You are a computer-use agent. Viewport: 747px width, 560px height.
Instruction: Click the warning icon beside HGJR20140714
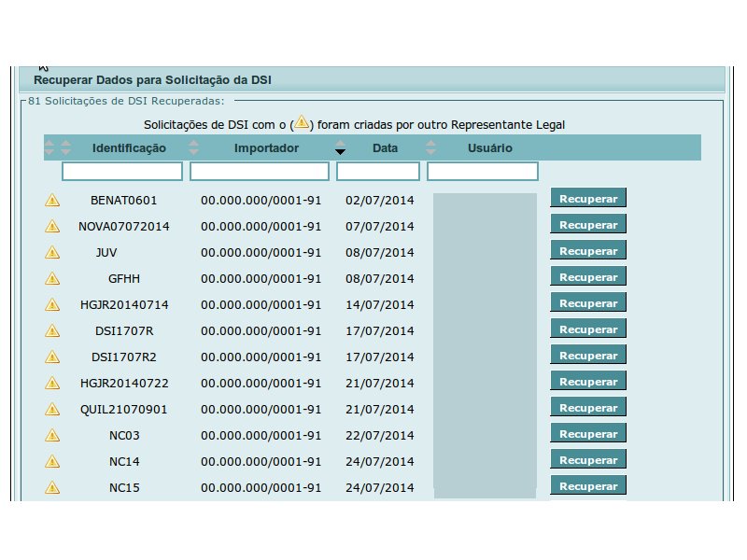(x=52, y=305)
